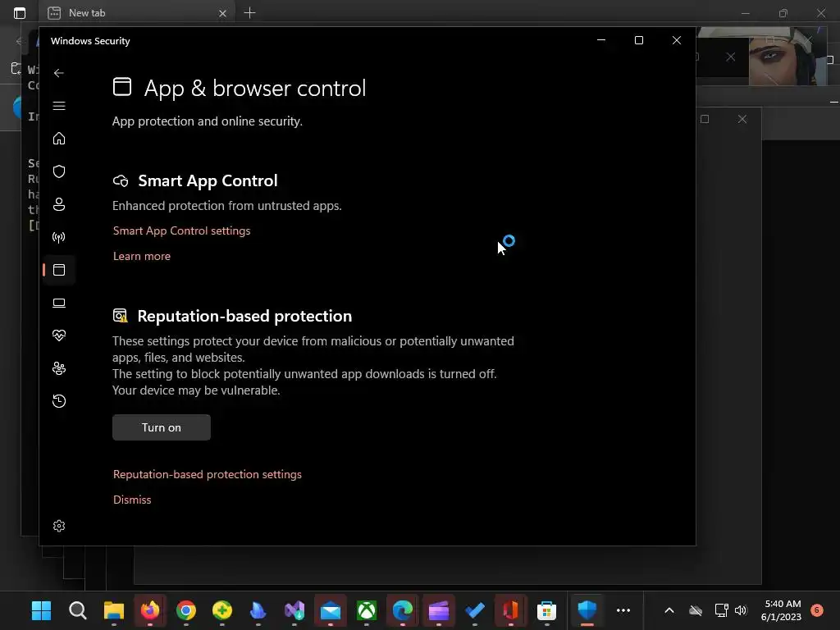
Task: Open Visual Studio from taskbar
Action: (x=294, y=610)
